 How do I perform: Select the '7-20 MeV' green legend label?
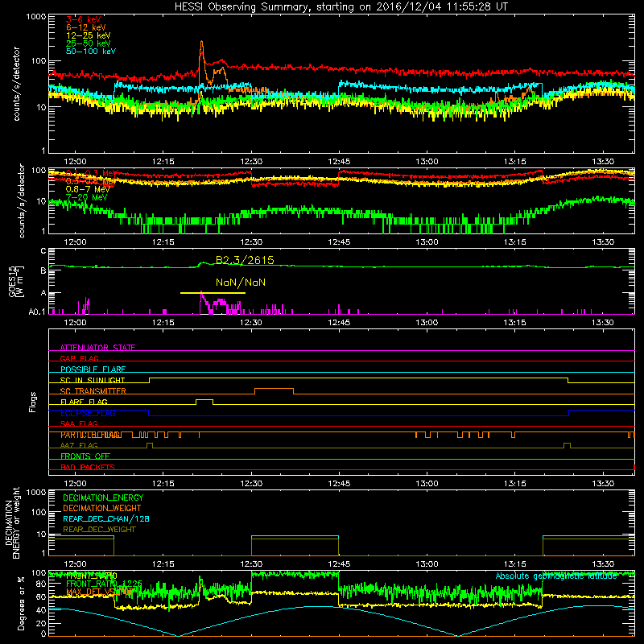pyautogui.click(x=87, y=197)
